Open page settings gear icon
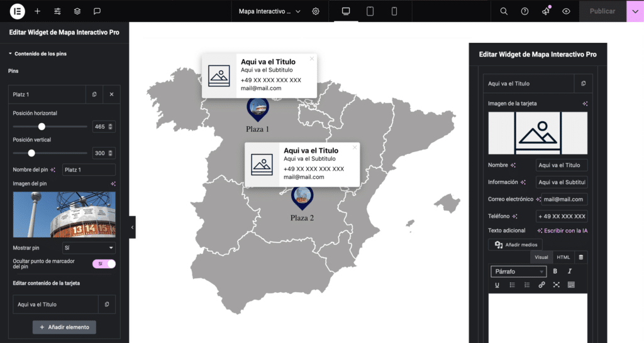 coord(316,11)
